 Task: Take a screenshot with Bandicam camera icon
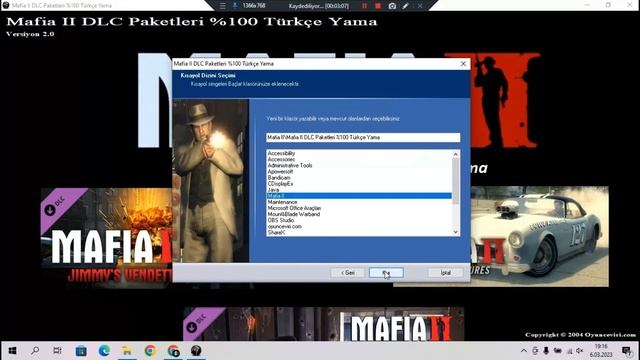click(392, 6)
